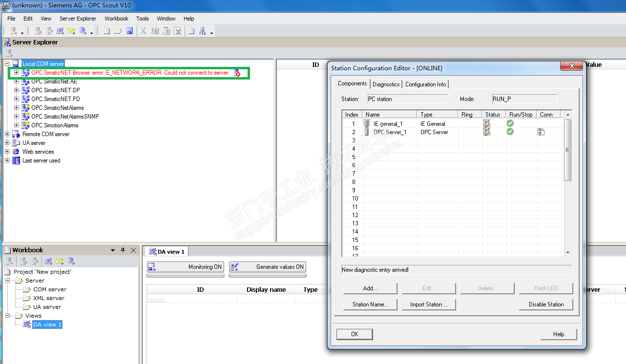This screenshot has height=364, width=626.
Task: Click green Run check for IE general_1
Action: tap(510, 123)
